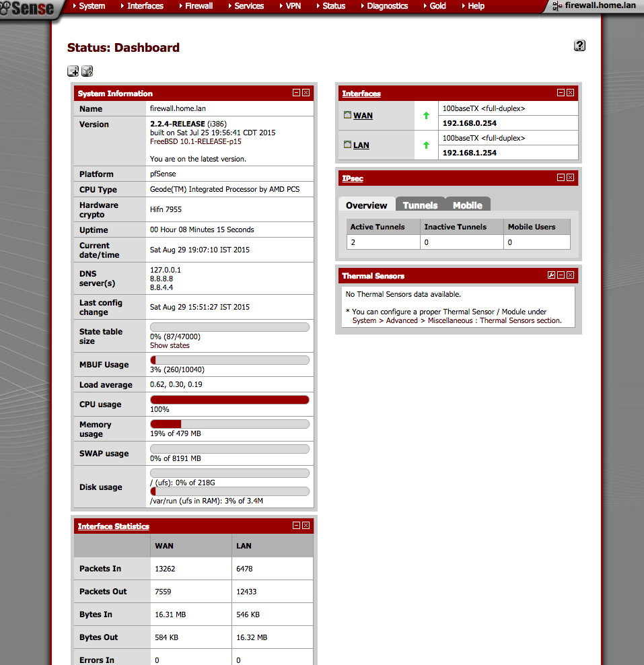Click the add widget plus icon
The height and width of the screenshot is (665, 644).
point(73,71)
